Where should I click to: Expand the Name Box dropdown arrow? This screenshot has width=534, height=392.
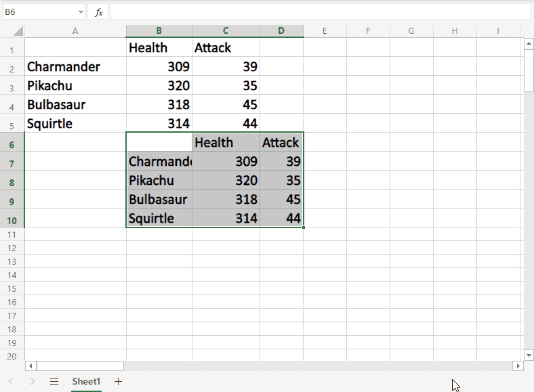(x=81, y=12)
